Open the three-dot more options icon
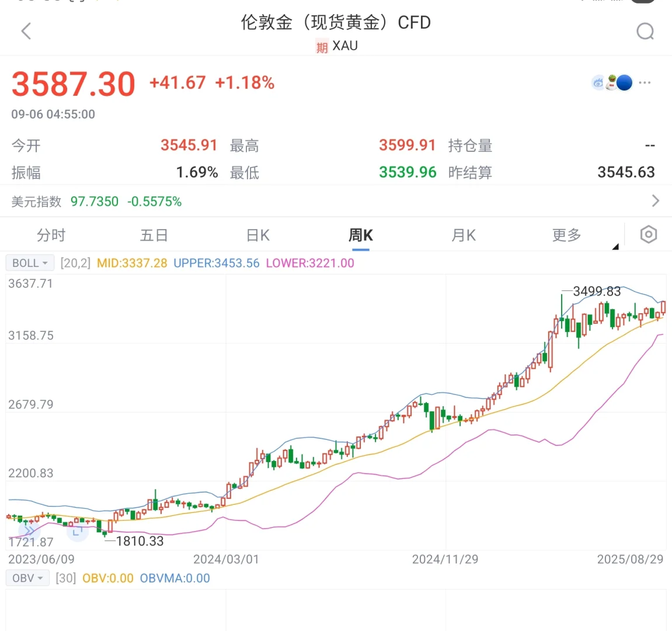The height and width of the screenshot is (631, 672). [x=645, y=82]
